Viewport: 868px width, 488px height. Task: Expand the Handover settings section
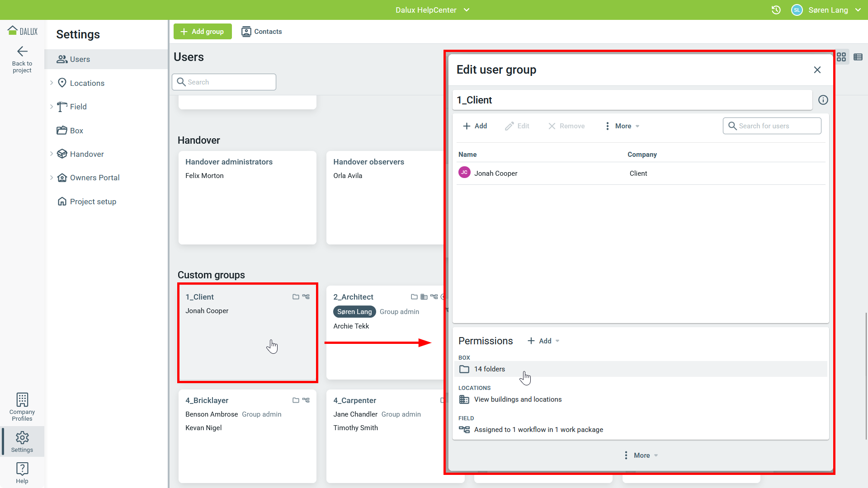pos(52,154)
